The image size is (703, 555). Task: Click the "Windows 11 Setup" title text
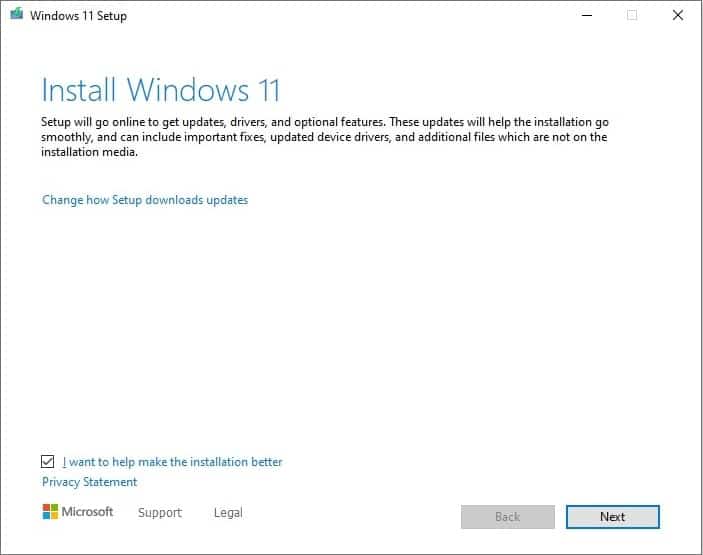point(78,16)
